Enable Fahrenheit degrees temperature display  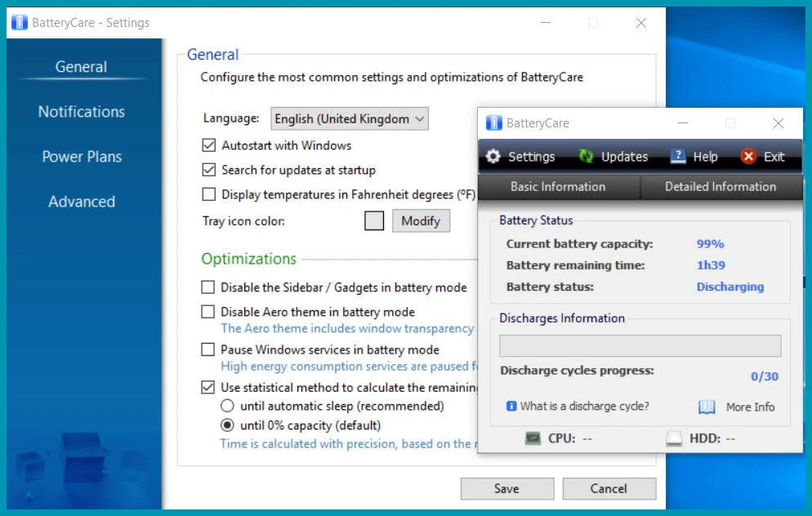pyautogui.click(x=208, y=194)
